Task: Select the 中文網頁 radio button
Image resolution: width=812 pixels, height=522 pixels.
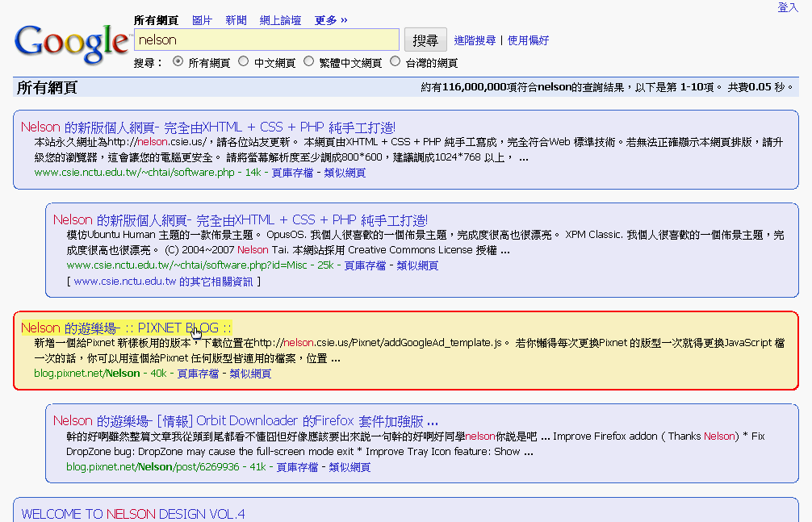Action: pyautogui.click(x=243, y=60)
